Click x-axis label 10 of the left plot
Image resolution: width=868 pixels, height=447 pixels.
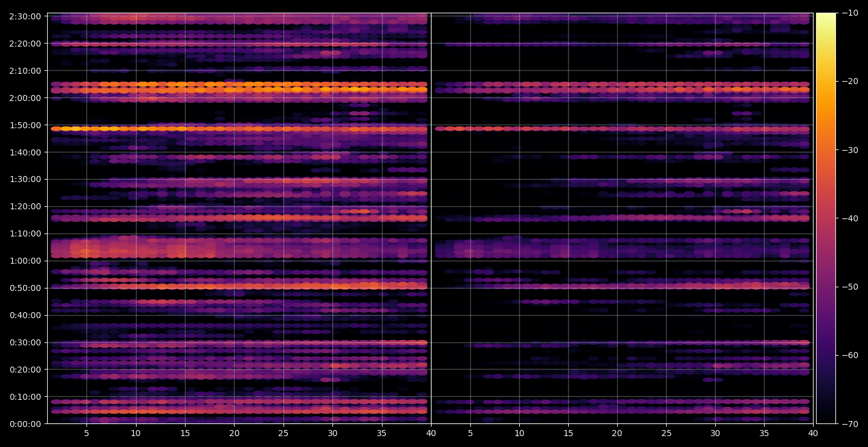[135, 433]
